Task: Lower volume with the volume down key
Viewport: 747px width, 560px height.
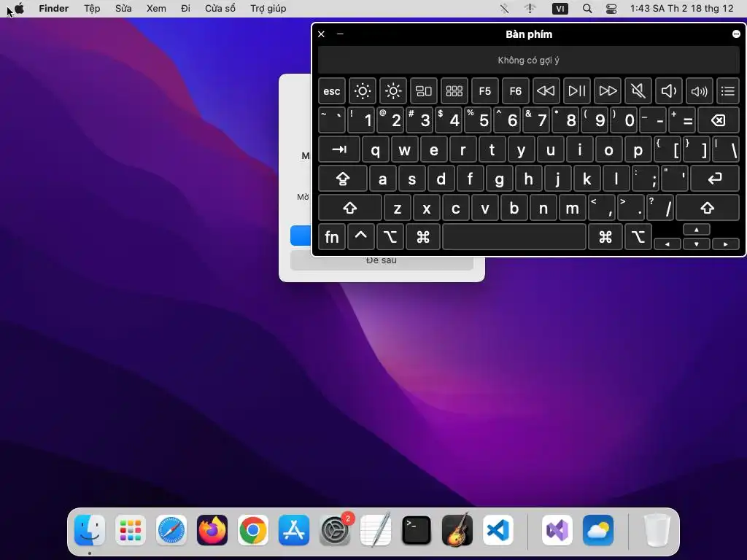Action: click(668, 91)
